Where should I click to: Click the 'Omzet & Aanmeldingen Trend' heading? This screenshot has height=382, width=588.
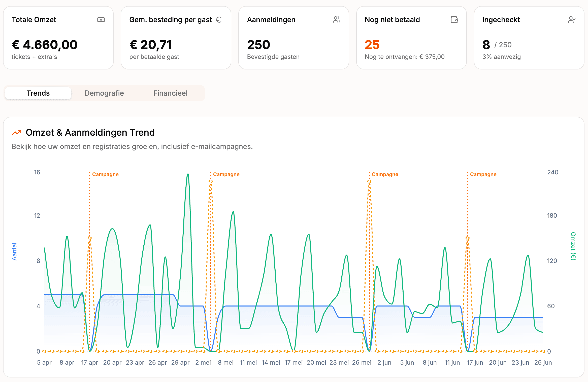click(90, 132)
